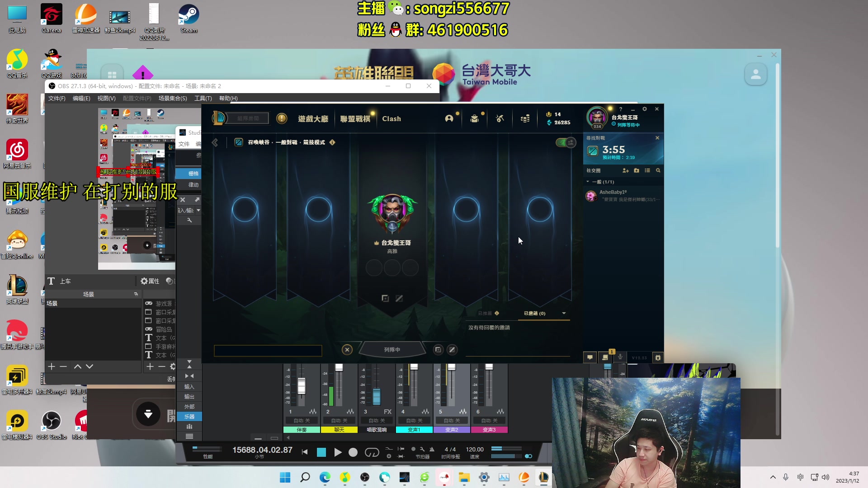Collapse the 一般 (1/1) friends group

588,182
